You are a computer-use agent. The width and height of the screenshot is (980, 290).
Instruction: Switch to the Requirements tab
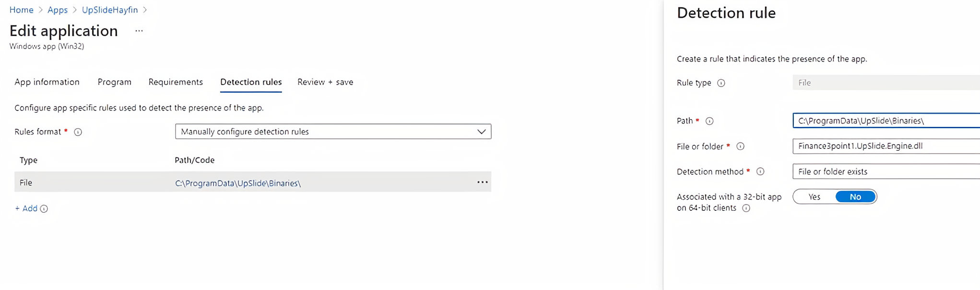point(176,82)
